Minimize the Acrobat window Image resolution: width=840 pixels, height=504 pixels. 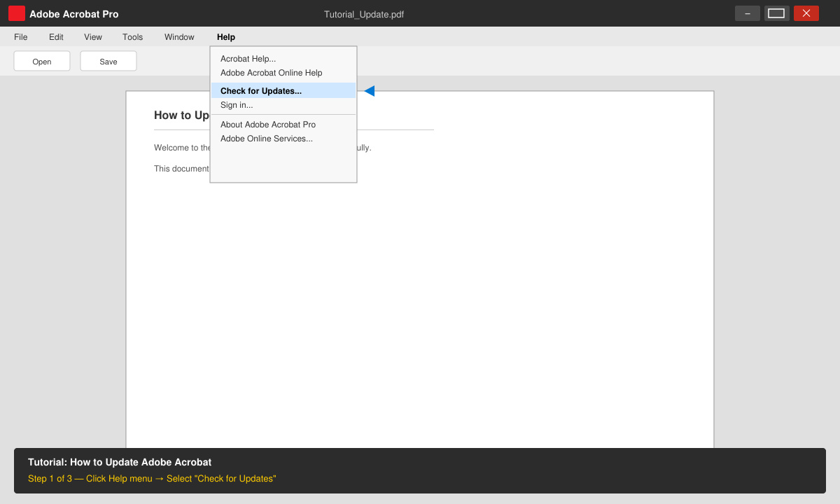pyautogui.click(x=748, y=13)
